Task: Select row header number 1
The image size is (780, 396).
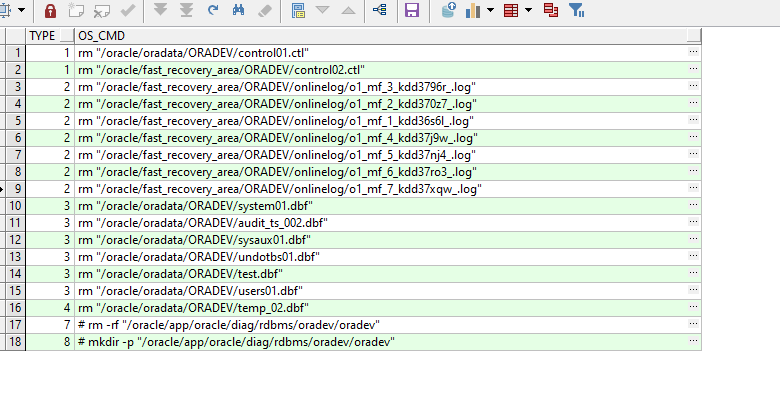Action: pos(15,53)
